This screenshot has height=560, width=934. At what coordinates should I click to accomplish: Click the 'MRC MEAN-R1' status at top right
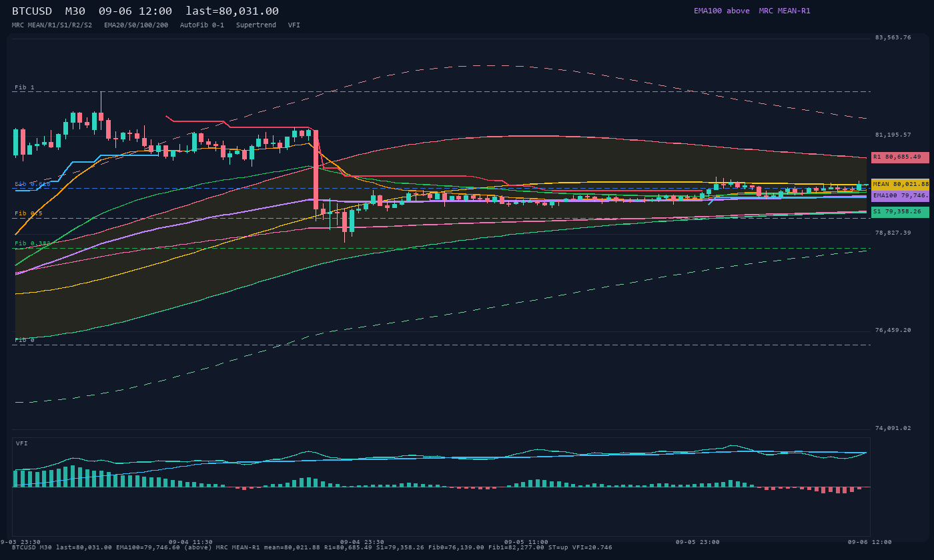tap(785, 11)
